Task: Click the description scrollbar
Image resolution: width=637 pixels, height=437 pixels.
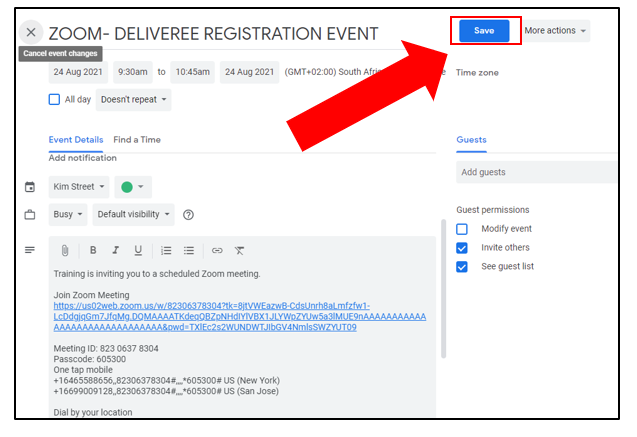Action: pos(443,288)
